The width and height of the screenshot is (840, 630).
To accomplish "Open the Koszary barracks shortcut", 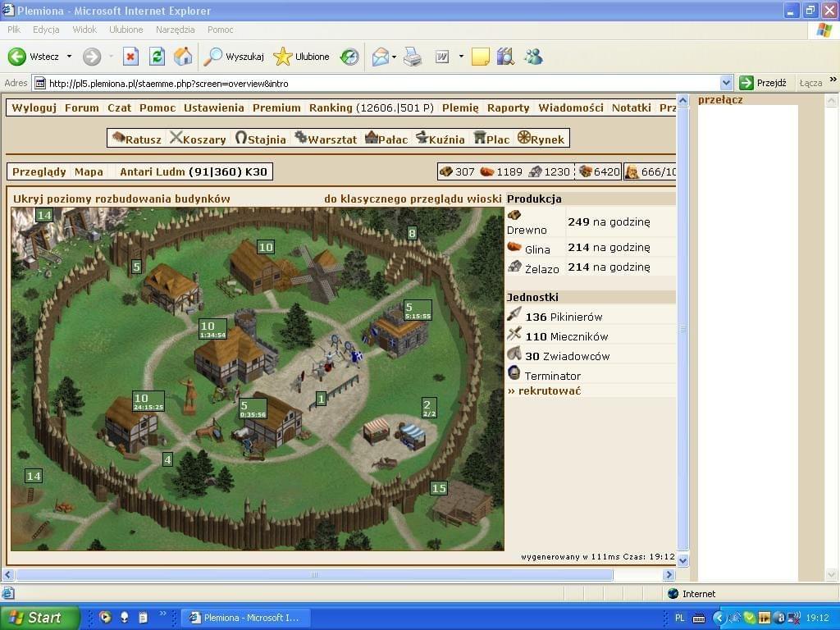I will [198, 139].
